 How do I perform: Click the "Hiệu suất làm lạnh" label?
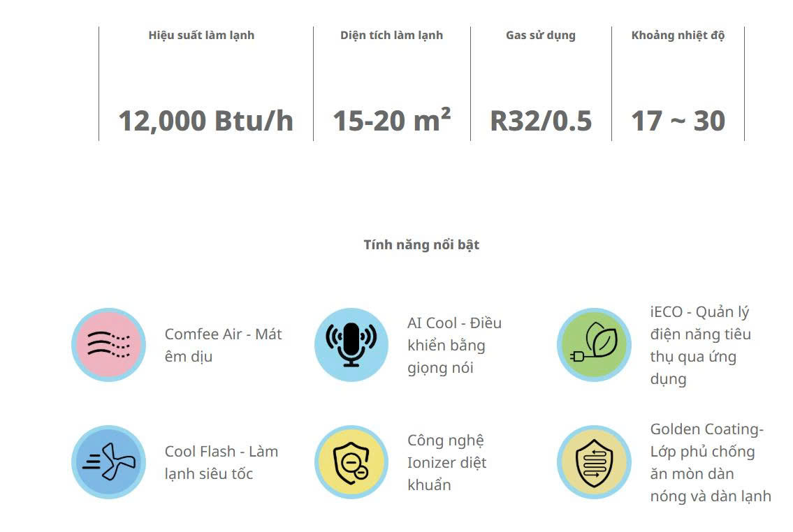coord(201,36)
